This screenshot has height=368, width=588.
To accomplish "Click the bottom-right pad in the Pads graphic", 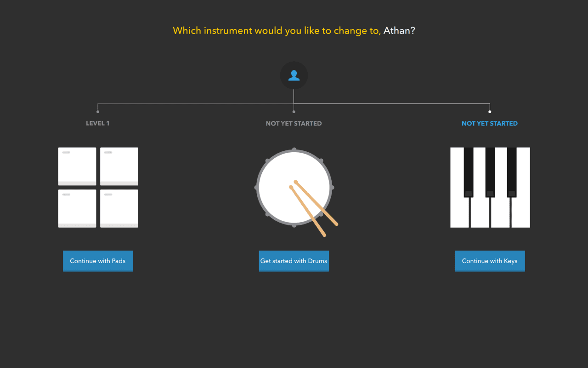I will click(119, 208).
